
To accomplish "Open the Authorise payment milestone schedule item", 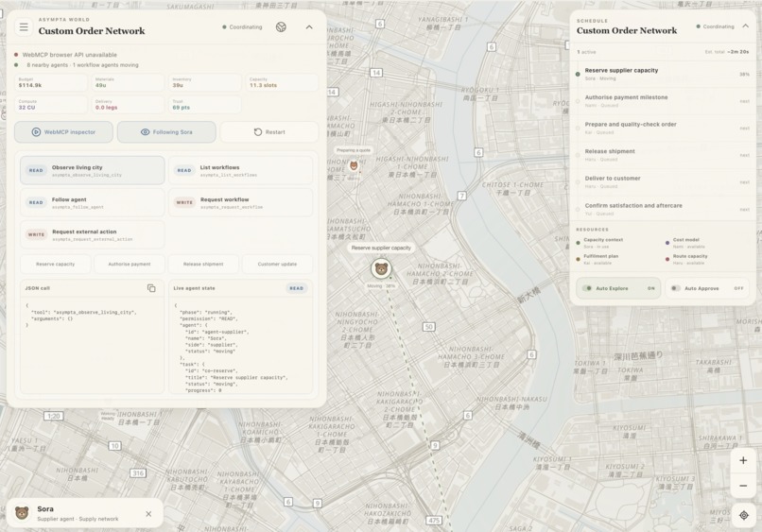I will click(x=663, y=101).
